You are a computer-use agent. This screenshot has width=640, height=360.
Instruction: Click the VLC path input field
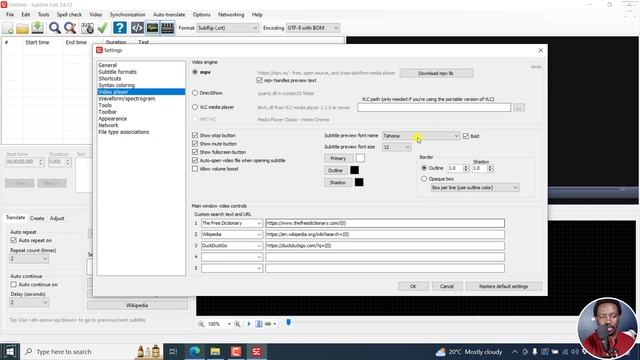pos(434,107)
